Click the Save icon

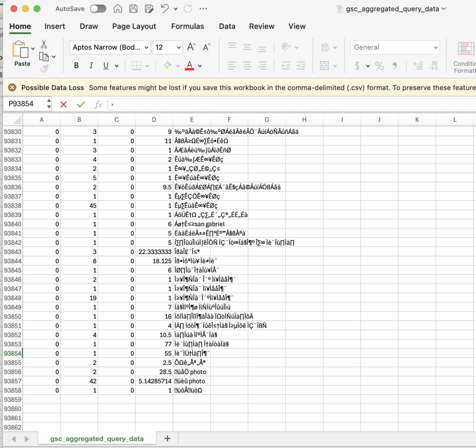(133, 8)
